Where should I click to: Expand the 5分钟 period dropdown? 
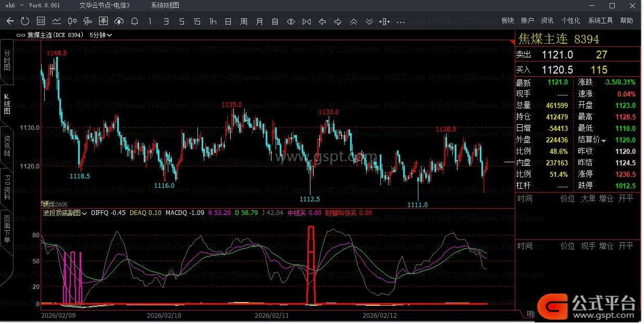(x=101, y=35)
